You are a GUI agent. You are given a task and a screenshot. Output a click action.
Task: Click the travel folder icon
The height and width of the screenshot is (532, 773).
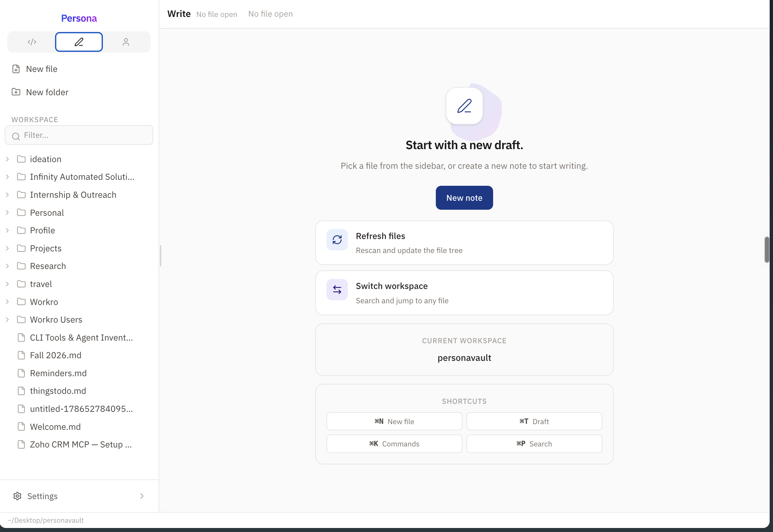(21, 284)
